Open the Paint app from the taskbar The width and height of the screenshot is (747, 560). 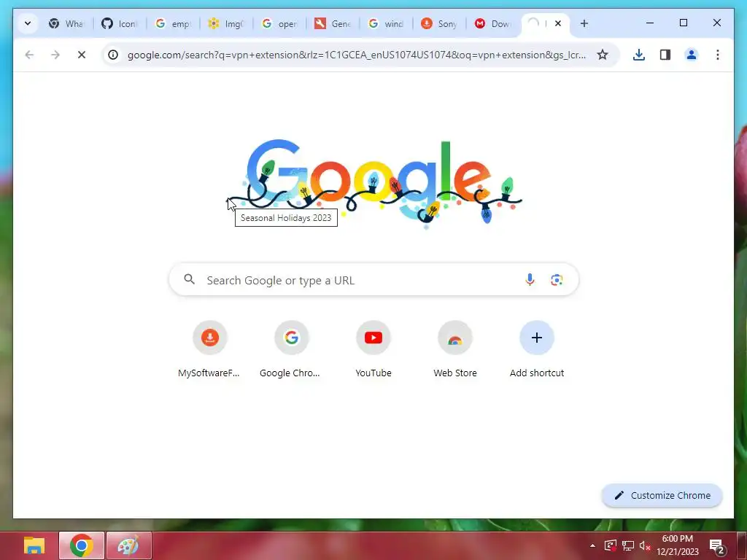click(128, 545)
